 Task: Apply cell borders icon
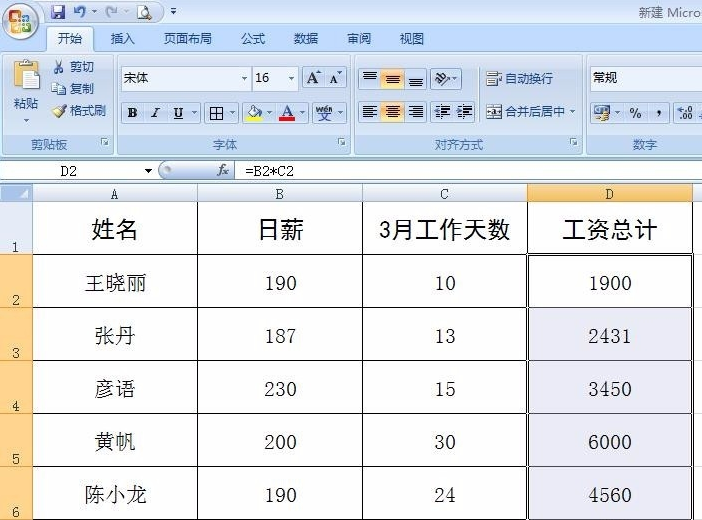(x=217, y=113)
